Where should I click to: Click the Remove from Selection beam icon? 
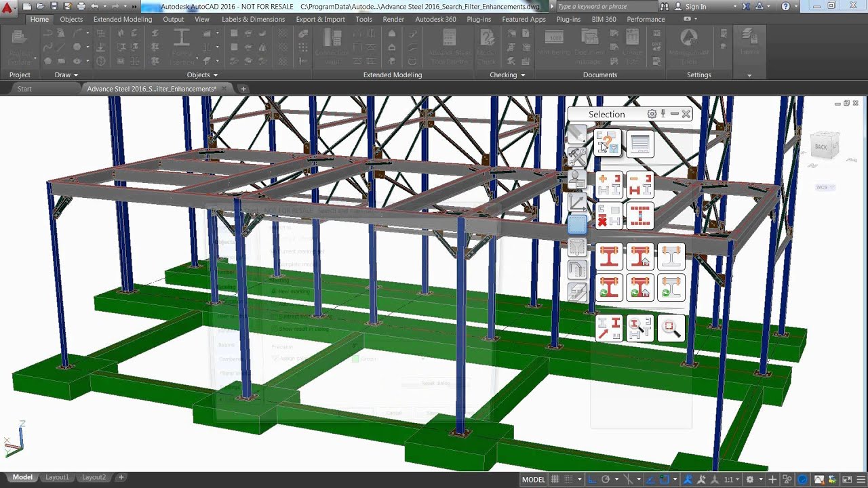pos(641,184)
